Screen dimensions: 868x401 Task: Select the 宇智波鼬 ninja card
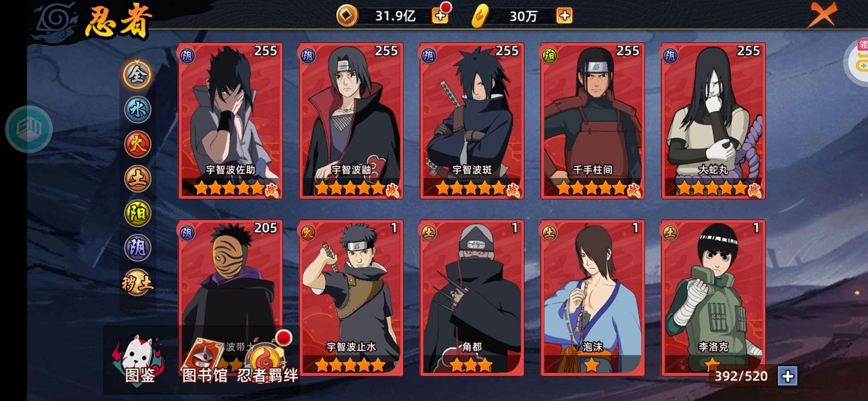tap(351, 121)
